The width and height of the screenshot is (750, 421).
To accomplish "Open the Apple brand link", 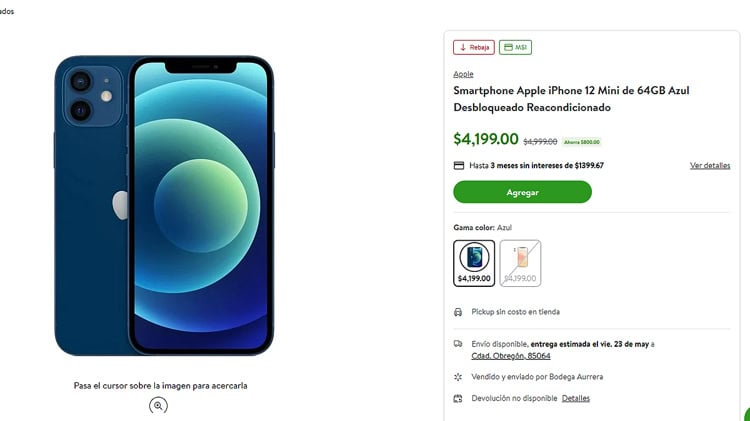I will tap(463, 74).
